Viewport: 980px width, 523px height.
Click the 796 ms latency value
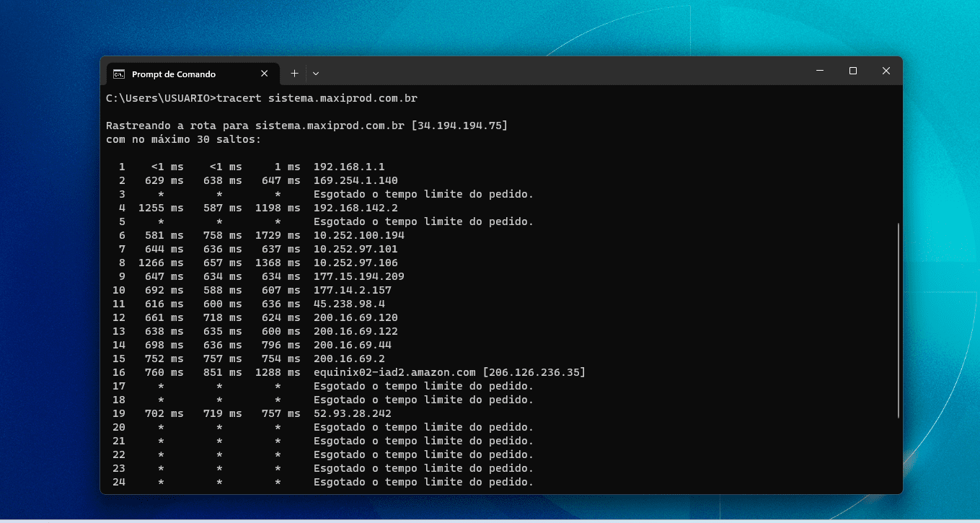click(x=281, y=345)
